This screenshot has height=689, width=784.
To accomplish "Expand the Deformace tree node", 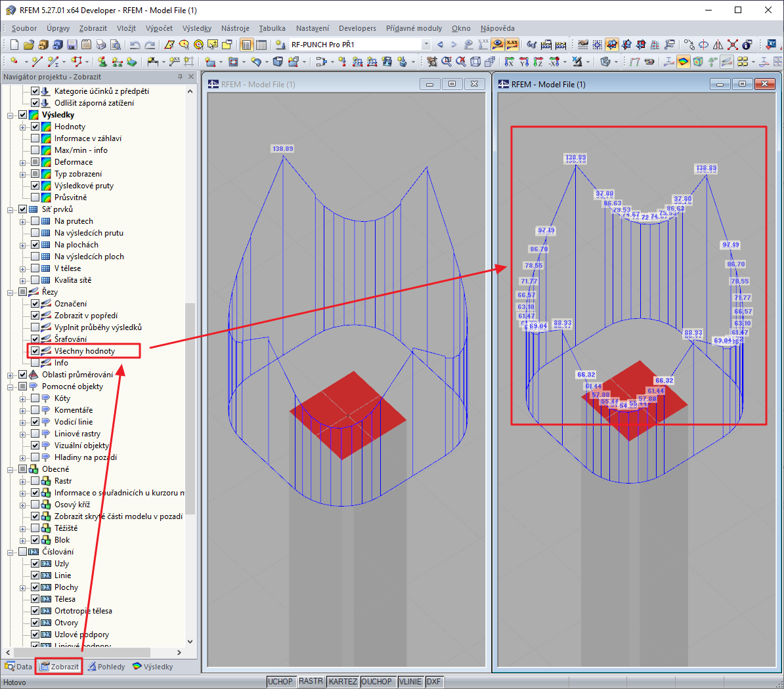I will point(22,162).
